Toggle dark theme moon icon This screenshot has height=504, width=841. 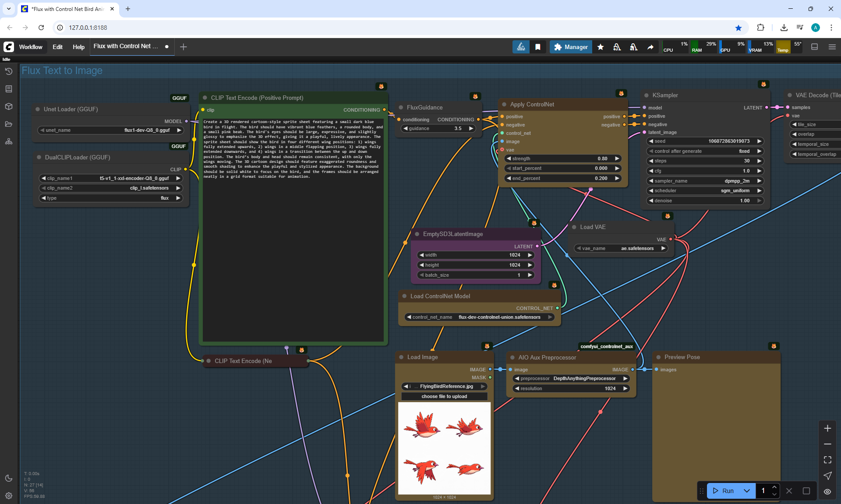(x=9, y=478)
